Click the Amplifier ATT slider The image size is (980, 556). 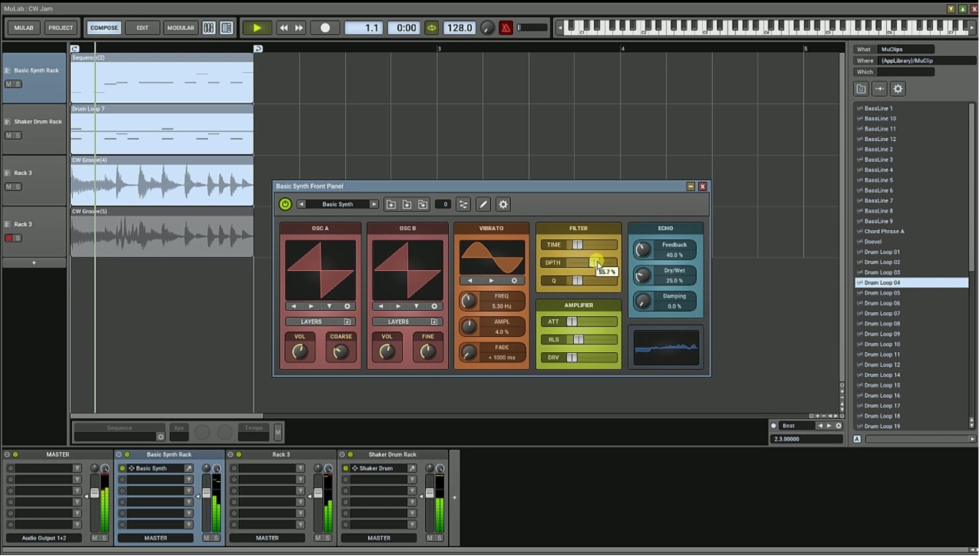pos(579,322)
